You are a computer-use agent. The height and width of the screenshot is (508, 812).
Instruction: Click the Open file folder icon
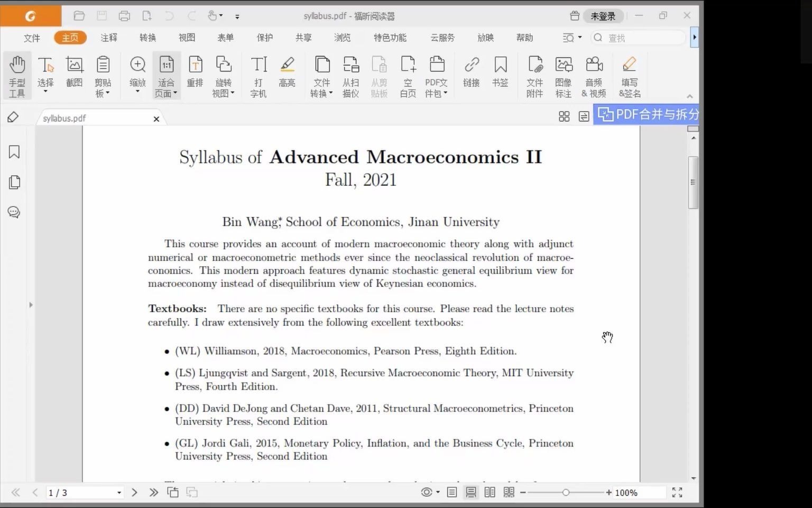[x=79, y=16]
